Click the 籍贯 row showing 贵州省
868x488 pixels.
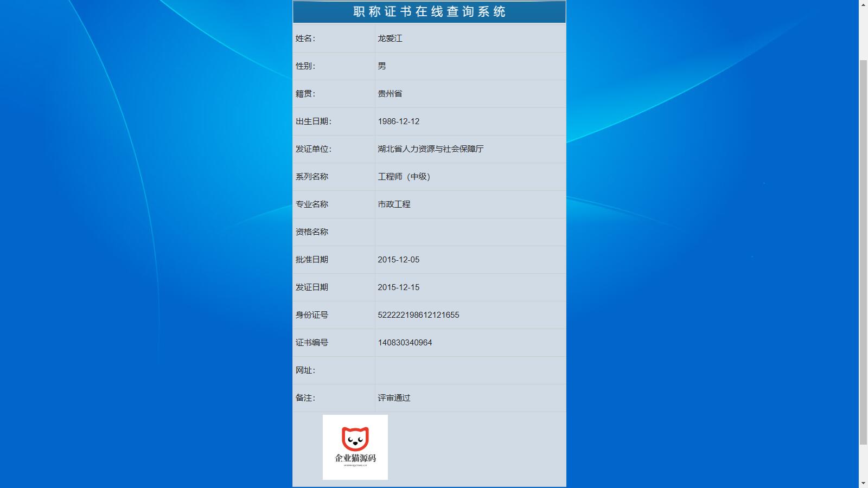(390, 93)
